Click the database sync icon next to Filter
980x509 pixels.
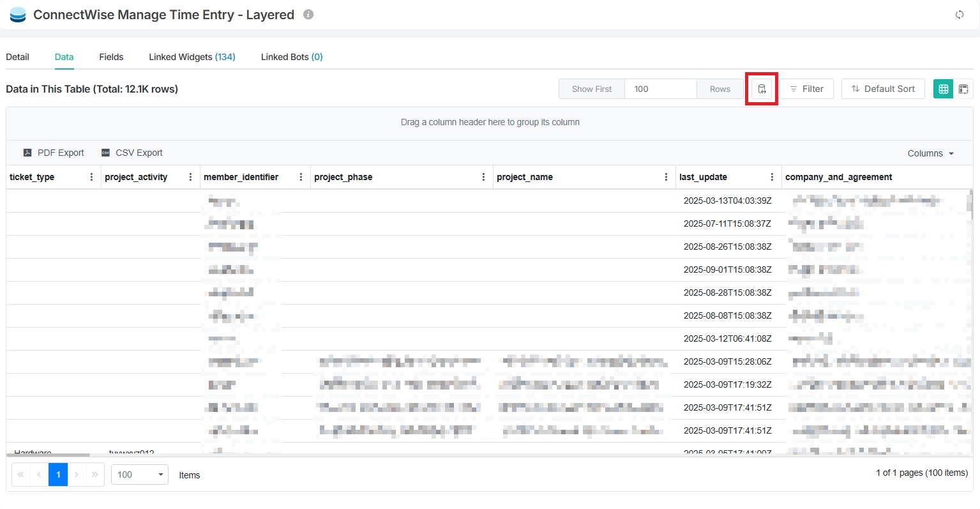coord(762,89)
